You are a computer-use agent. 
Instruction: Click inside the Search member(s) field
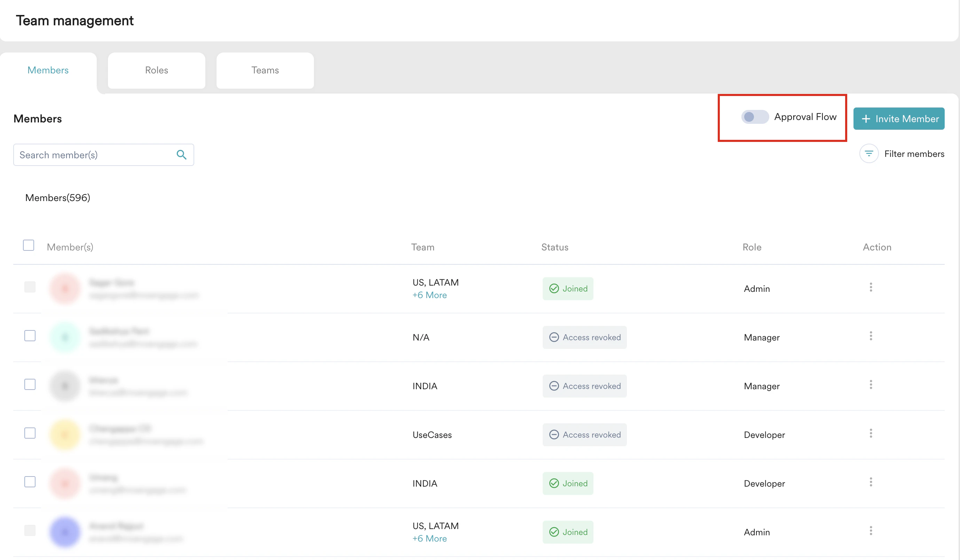point(88,154)
